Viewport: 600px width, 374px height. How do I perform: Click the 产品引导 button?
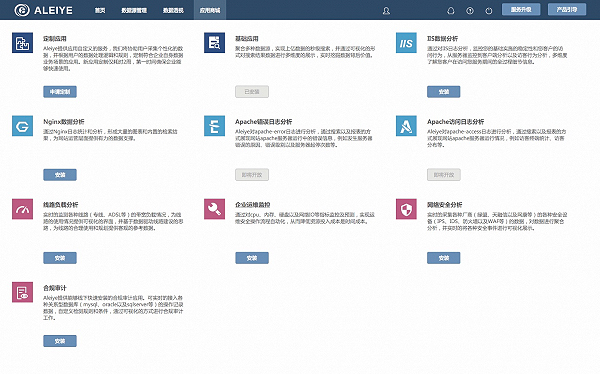point(567,10)
